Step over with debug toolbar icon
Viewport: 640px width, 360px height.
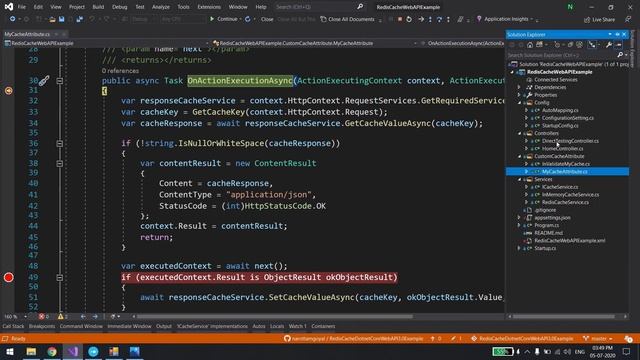coord(439,19)
